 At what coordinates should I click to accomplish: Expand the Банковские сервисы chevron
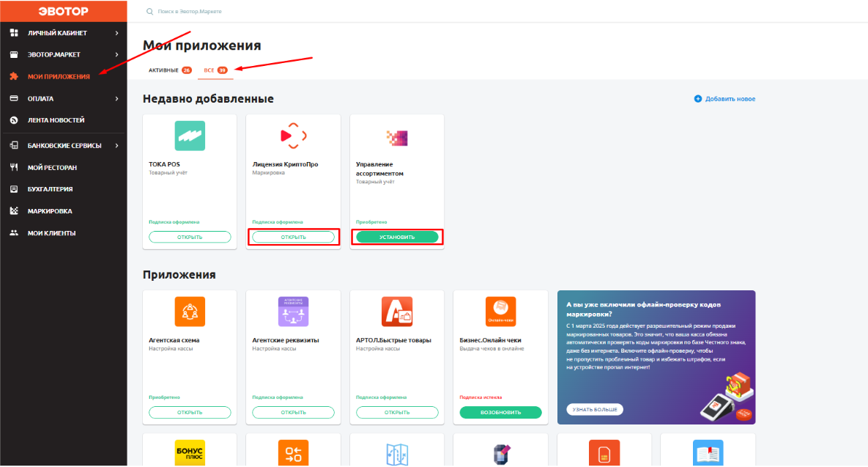[x=116, y=145]
